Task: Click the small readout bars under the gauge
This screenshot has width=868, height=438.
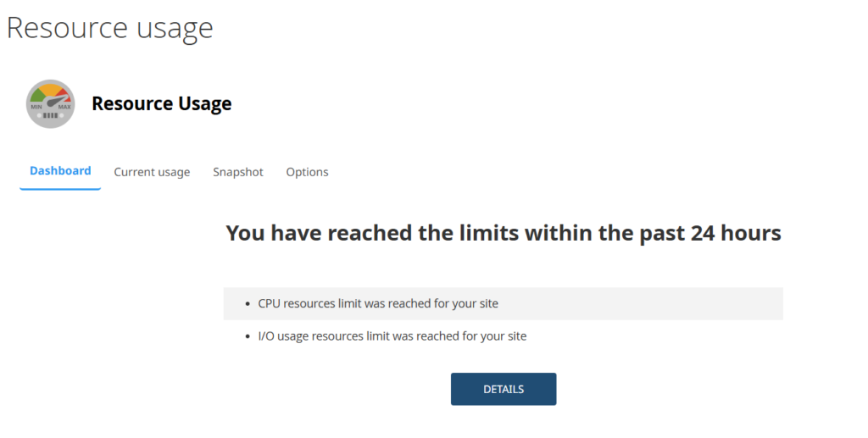Action: 51,115
